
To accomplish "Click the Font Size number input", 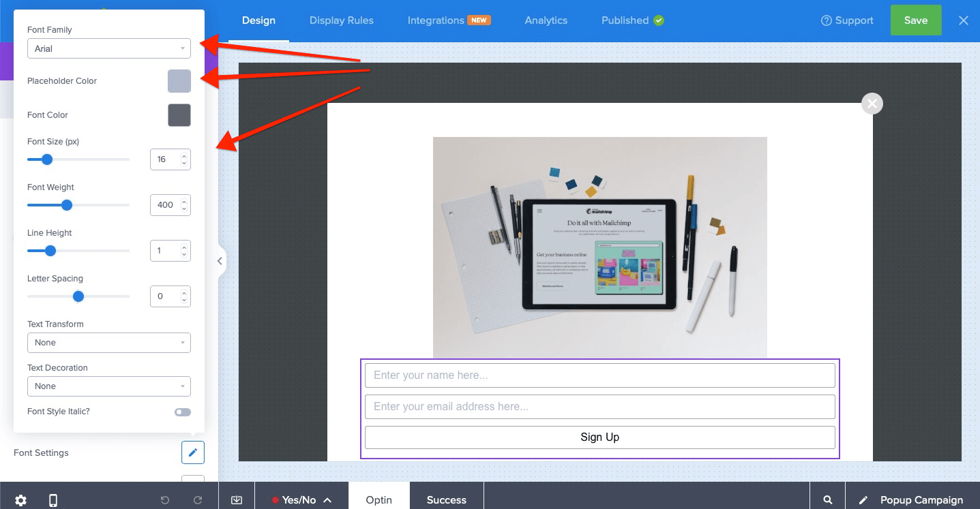I will pos(167,159).
